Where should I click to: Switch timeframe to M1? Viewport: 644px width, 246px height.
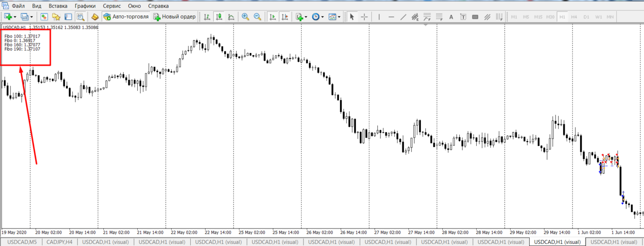click(514, 17)
